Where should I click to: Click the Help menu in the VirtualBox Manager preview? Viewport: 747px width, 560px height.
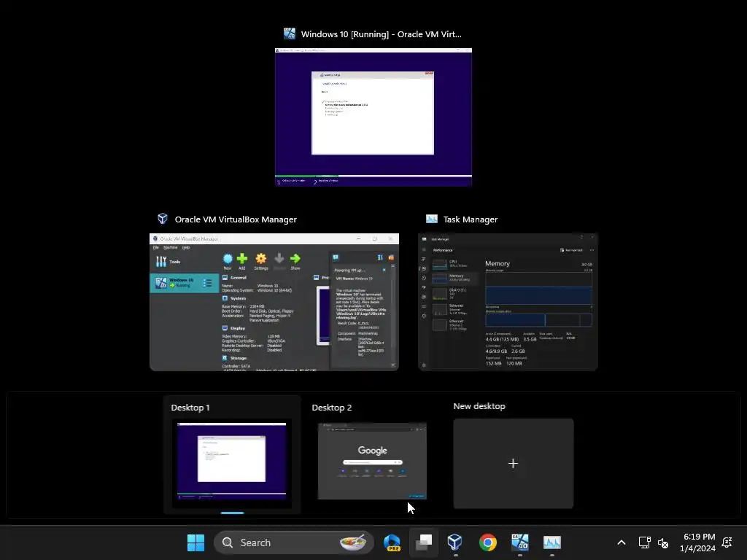[186, 248]
